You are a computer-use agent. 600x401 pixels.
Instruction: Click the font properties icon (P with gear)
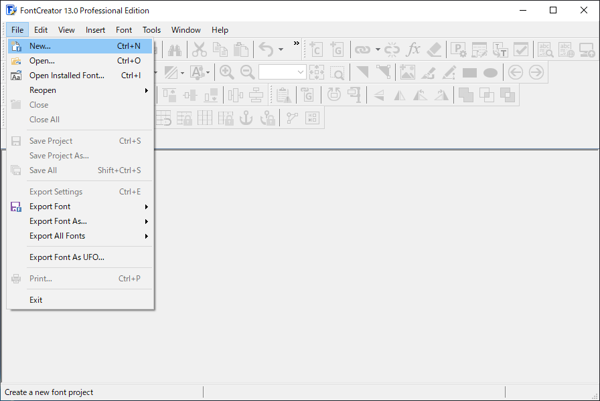(458, 50)
